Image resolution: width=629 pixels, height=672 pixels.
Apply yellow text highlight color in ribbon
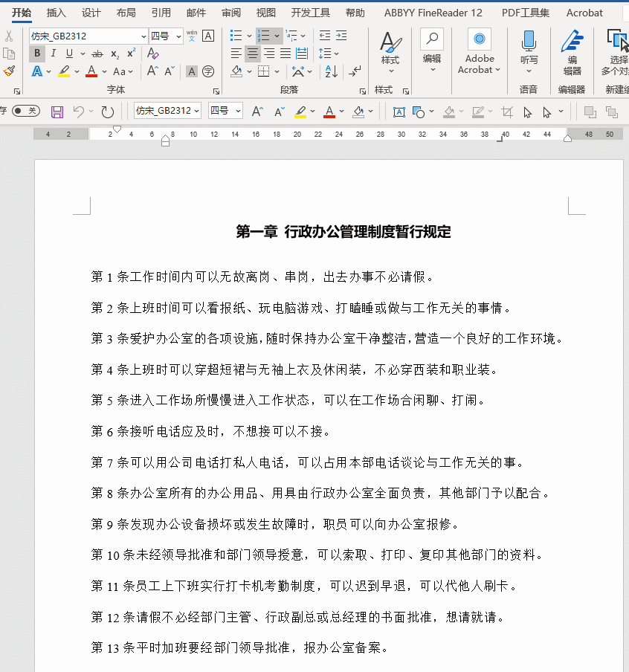click(64, 72)
